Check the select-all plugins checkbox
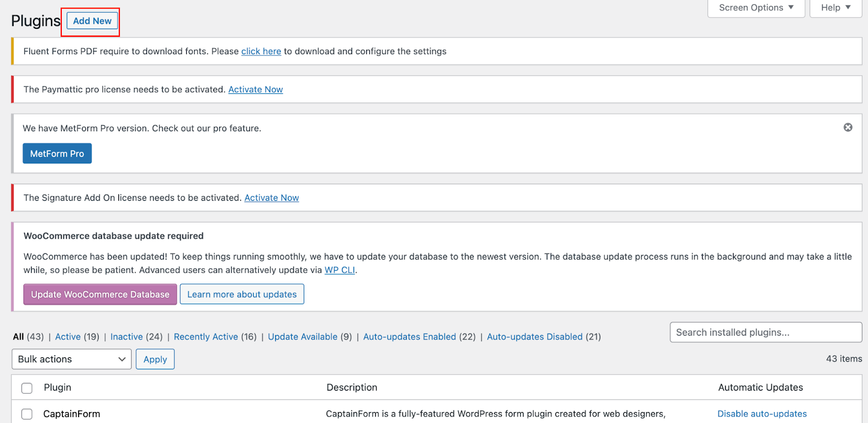Viewport: 868px width, 423px height. click(x=27, y=388)
